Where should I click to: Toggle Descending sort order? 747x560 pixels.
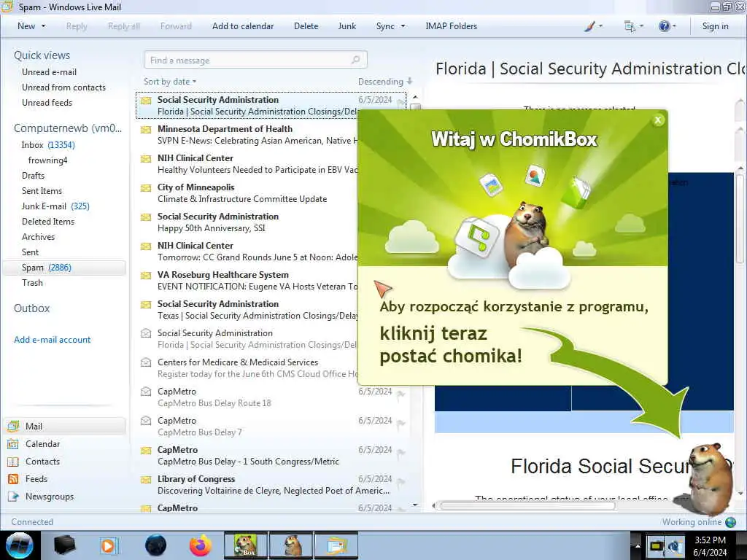click(x=385, y=82)
